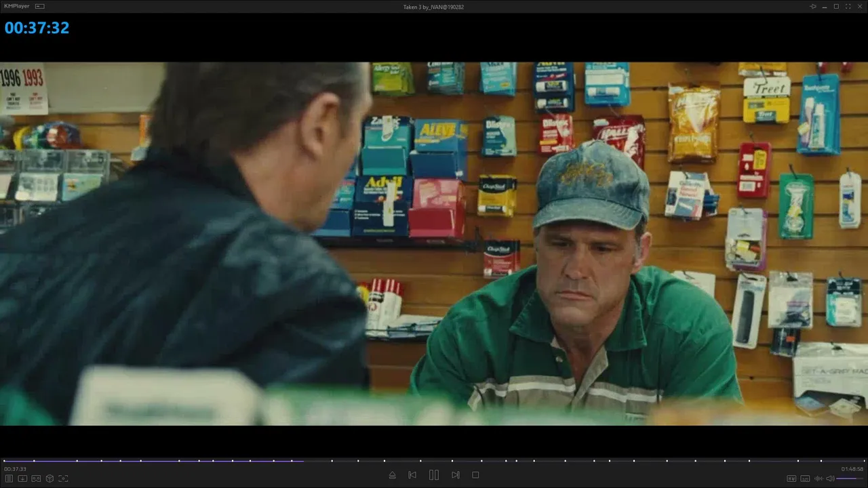Click the download video icon
This screenshot has width=868, height=488.
click(x=22, y=479)
